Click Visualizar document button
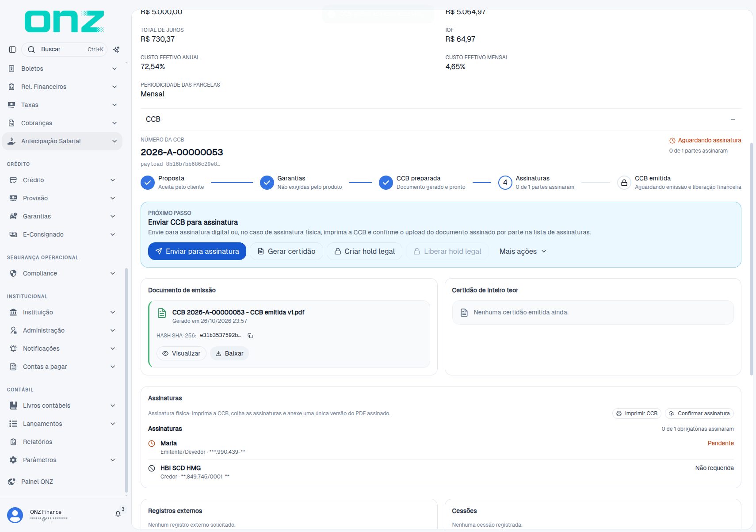756x532 pixels. (181, 353)
